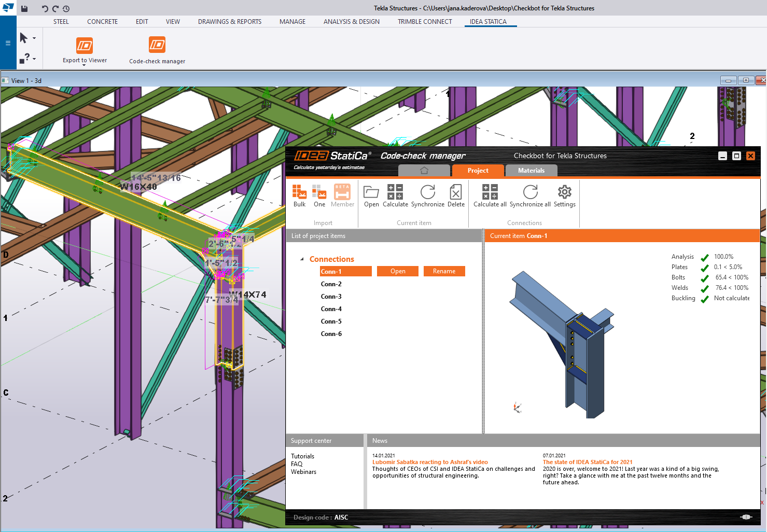
Task: Click the Calculate all connections icon
Action: tap(490, 192)
